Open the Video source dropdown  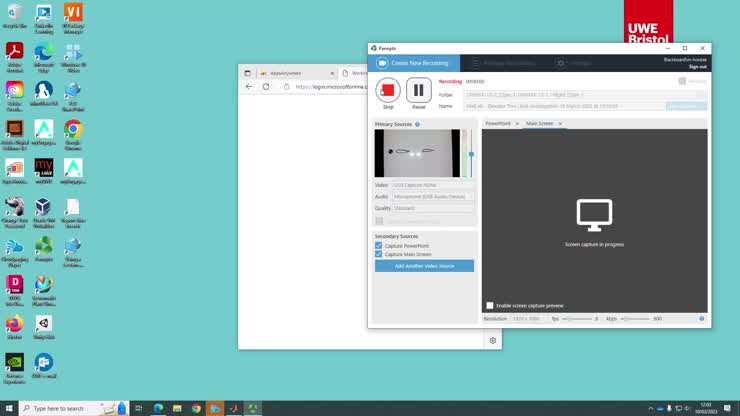[x=432, y=185]
